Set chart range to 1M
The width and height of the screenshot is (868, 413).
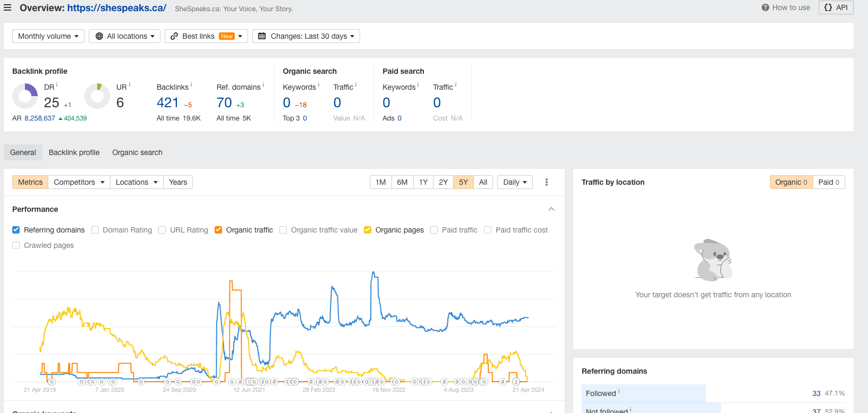(381, 182)
